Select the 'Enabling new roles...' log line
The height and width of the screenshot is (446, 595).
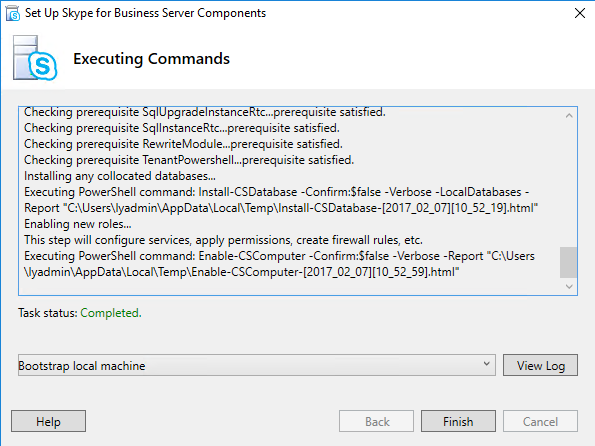click(x=78, y=224)
